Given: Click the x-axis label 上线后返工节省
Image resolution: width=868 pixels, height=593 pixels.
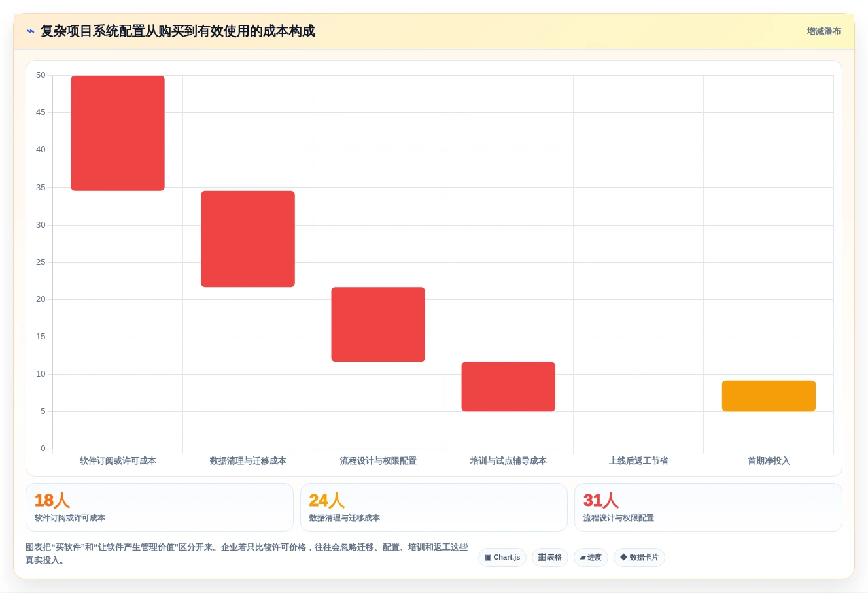Looking at the screenshot, I should click(x=638, y=461).
